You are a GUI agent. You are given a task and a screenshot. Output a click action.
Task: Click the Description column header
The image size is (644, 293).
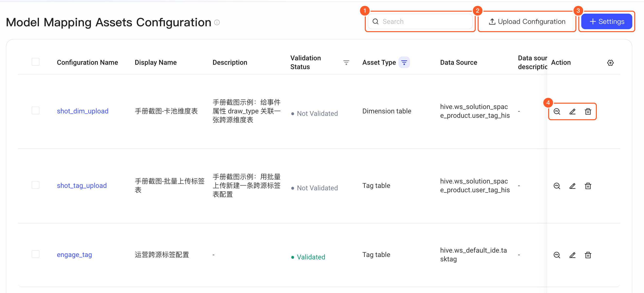point(230,62)
